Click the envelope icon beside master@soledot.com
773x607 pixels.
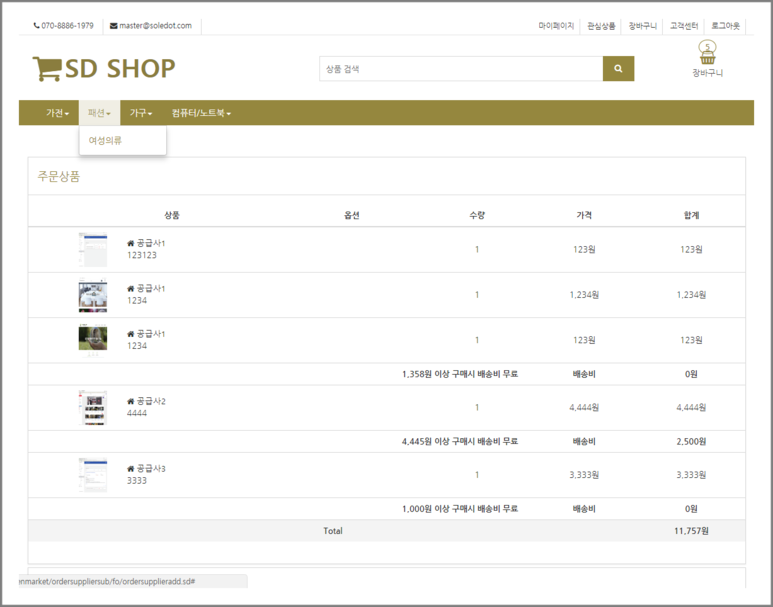[113, 26]
